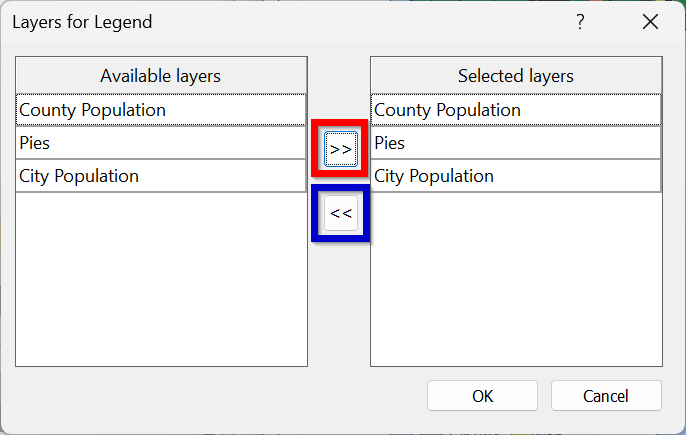Click the >> add layer button
Image resolution: width=686 pixels, height=435 pixels.
click(x=340, y=149)
